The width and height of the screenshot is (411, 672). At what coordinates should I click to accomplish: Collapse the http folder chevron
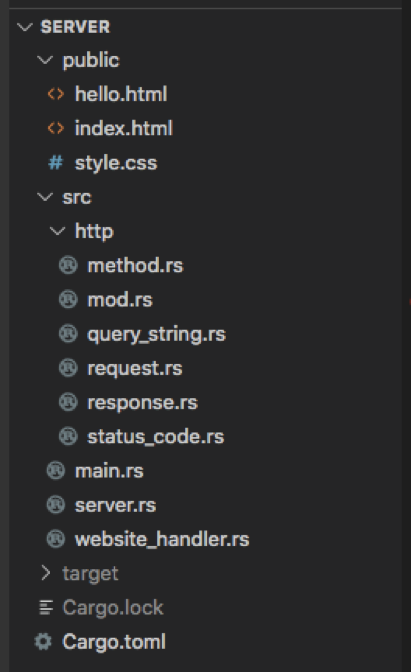(57, 231)
